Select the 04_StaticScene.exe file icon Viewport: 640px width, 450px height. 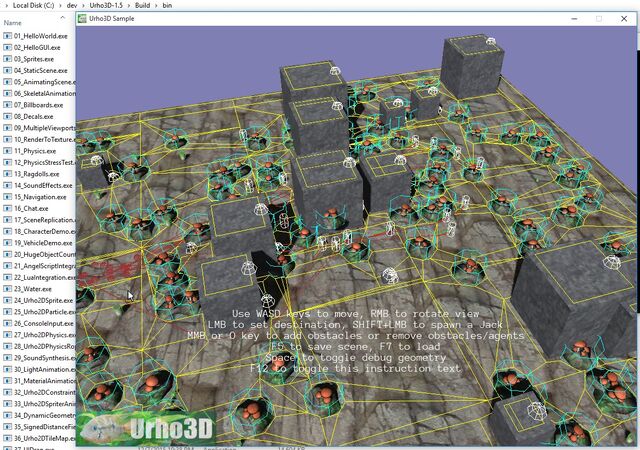pyautogui.click(x=7, y=70)
